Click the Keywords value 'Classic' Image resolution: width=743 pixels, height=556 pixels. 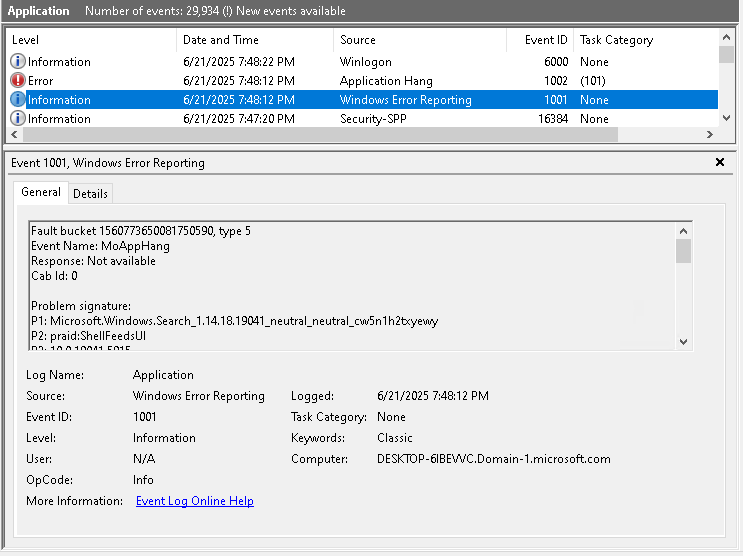pyautogui.click(x=395, y=438)
